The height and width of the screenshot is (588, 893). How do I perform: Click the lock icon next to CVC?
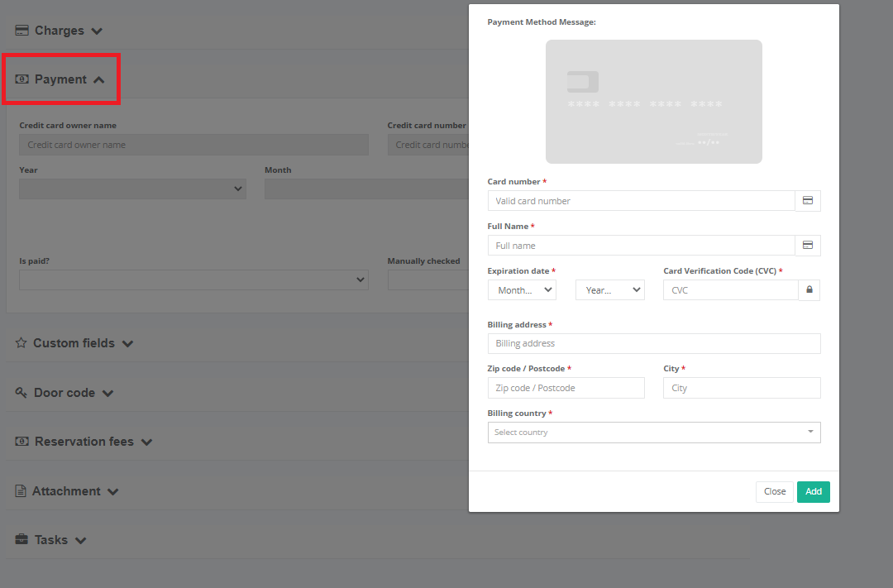[x=809, y=290]
